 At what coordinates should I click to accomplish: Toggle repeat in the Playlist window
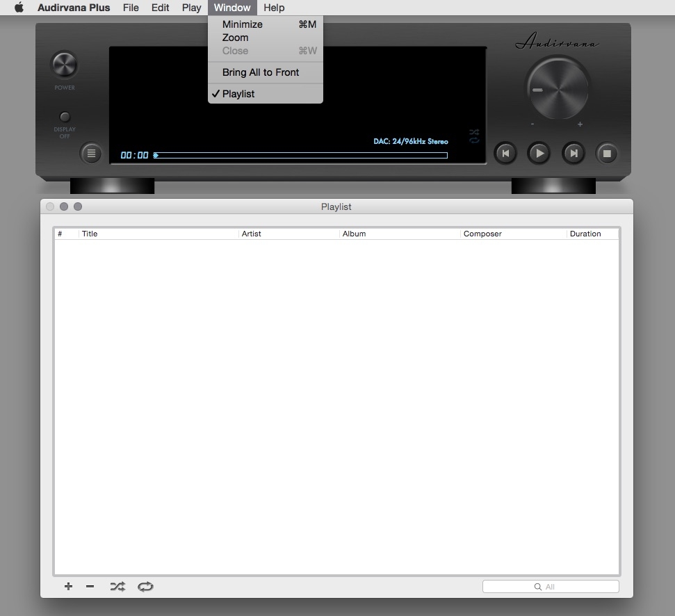(145, 586)
